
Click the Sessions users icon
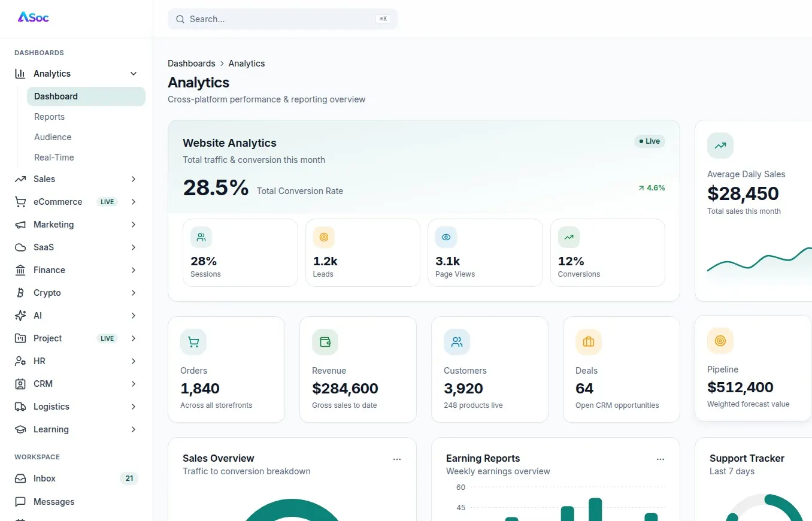[x=201, y=237]
